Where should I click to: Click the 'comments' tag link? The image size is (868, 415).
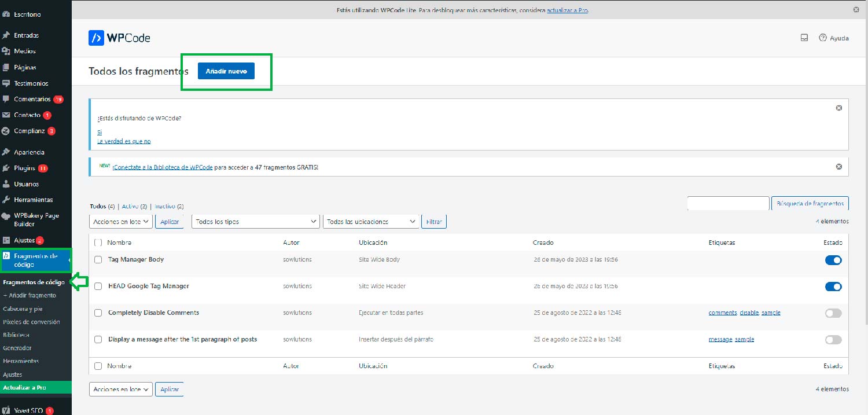[x=723, y=313]
